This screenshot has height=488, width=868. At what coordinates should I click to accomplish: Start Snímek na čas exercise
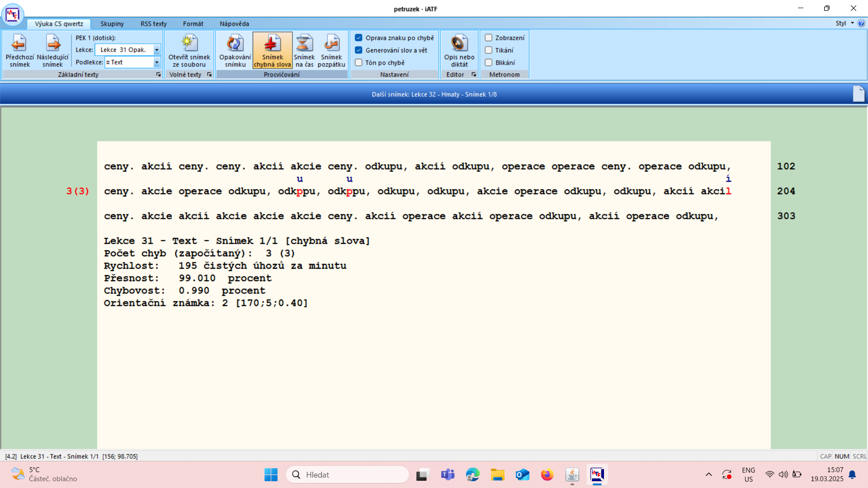[x=304, y=51]
